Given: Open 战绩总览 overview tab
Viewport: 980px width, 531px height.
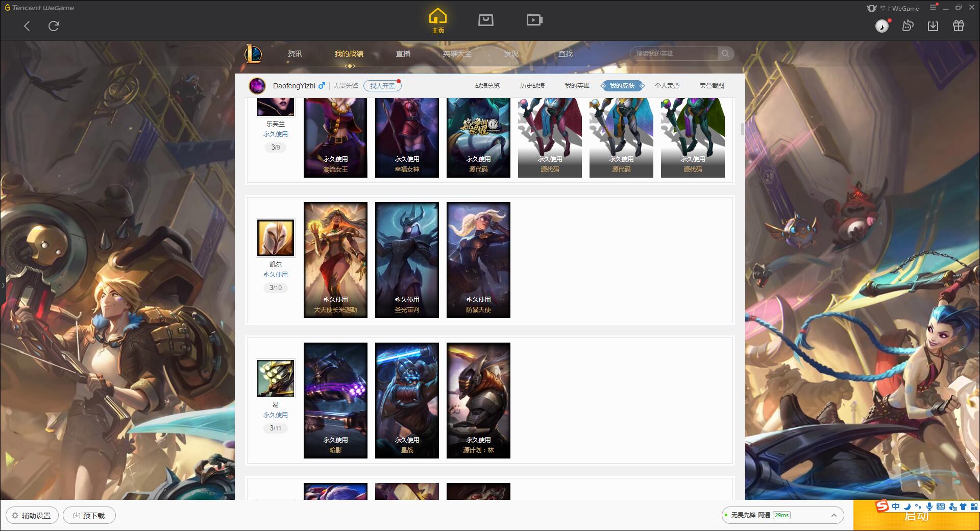Looking at the screenshot, I should click(487, 86).
